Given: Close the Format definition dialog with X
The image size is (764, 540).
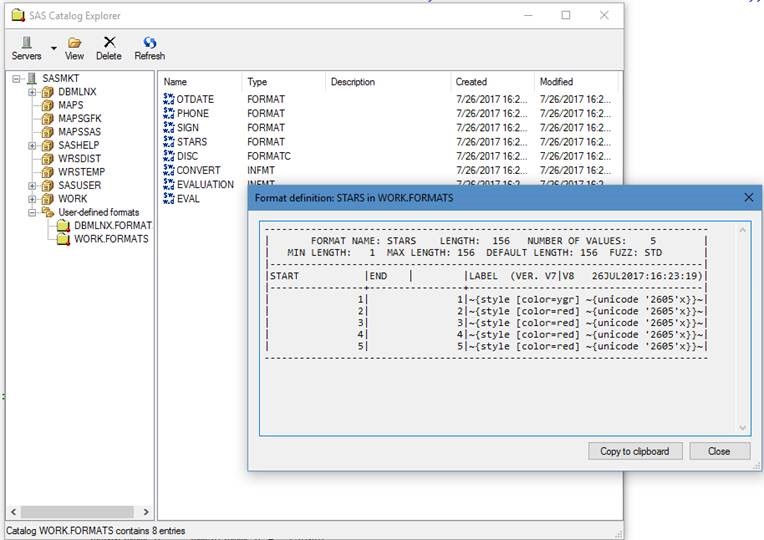Looking at the screenshot, I should [x=749, y=197].
